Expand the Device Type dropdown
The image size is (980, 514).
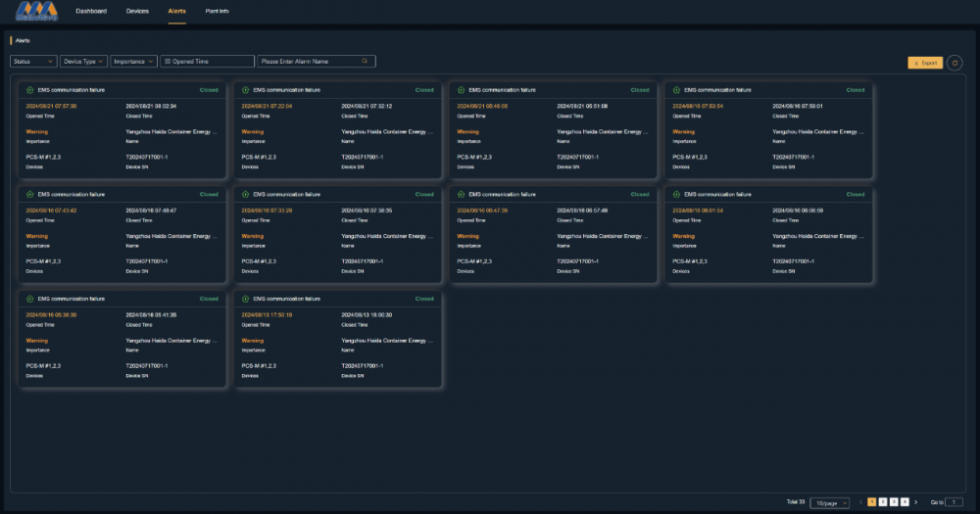pos(83,61)
